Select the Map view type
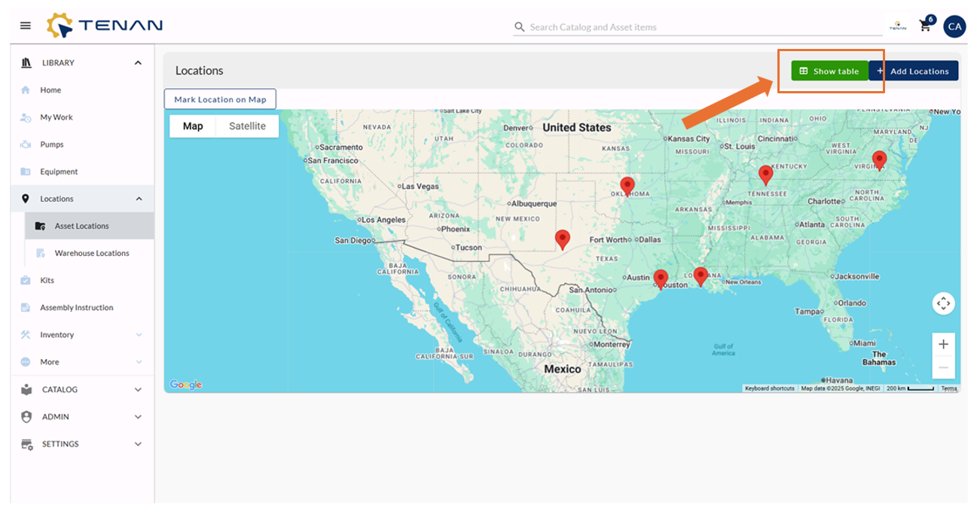The width and height of the screenshot is (980, 505). (x=193, y=126)
